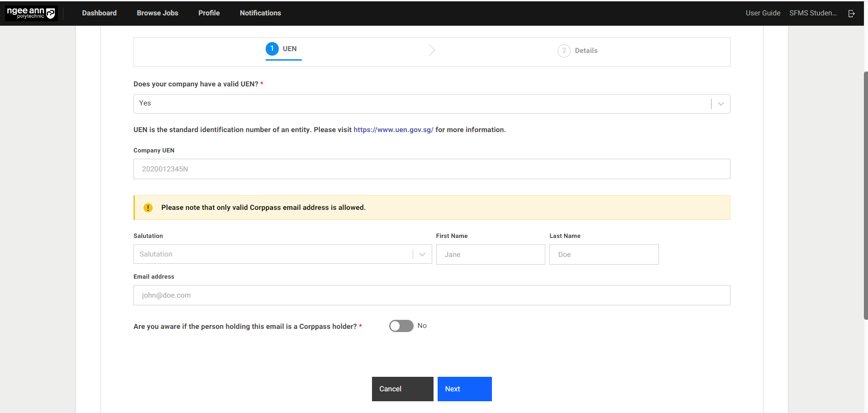
Task: Open the Dashboard menu item
Action: point(99,13)
